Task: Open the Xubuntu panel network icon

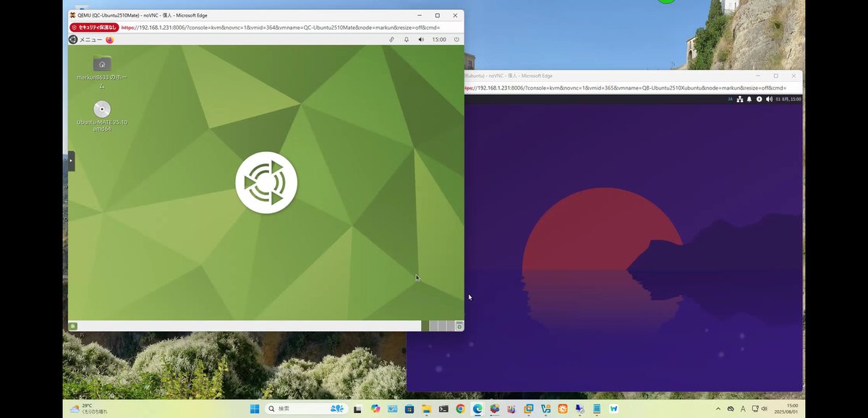Action: pyautogui.click(x=740, y=99)
